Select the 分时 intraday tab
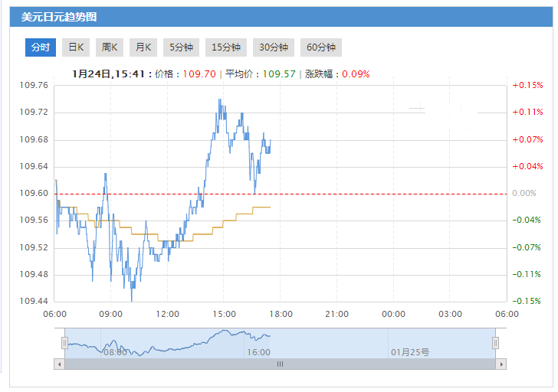Image resolution: width=558 pixels, height=392 pixels. coord(40,47)
